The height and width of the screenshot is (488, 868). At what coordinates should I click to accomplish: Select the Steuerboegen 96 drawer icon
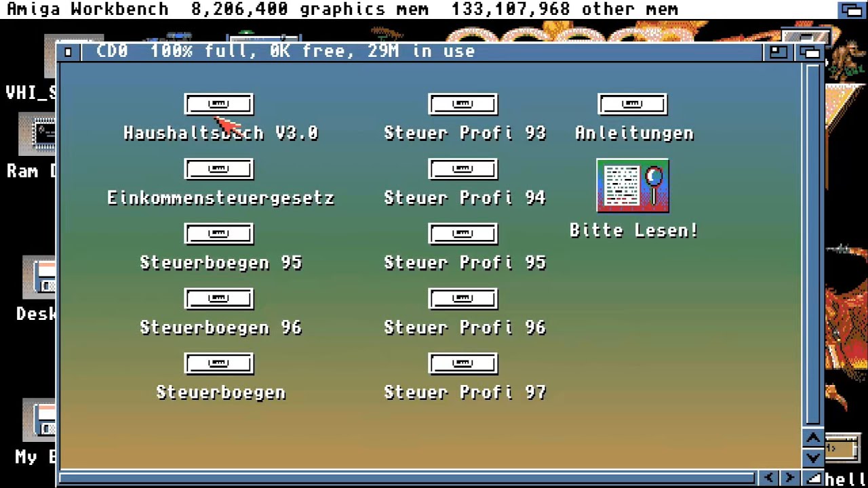[x=218, y=299]
